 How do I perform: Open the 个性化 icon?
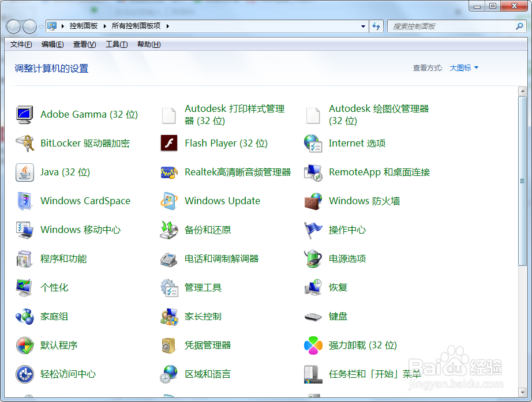24,288
